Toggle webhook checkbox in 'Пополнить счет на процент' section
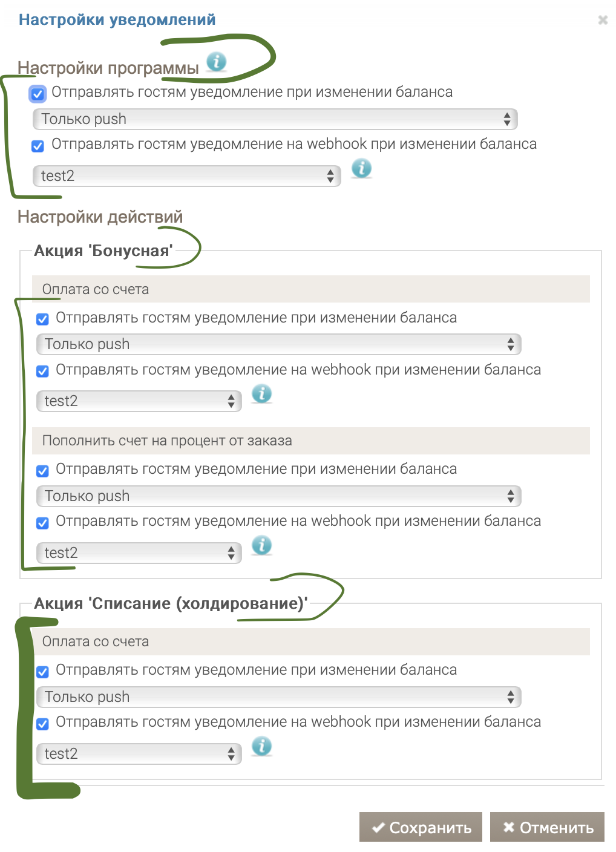This screenshot has height=852, width=616. (42, 523)
